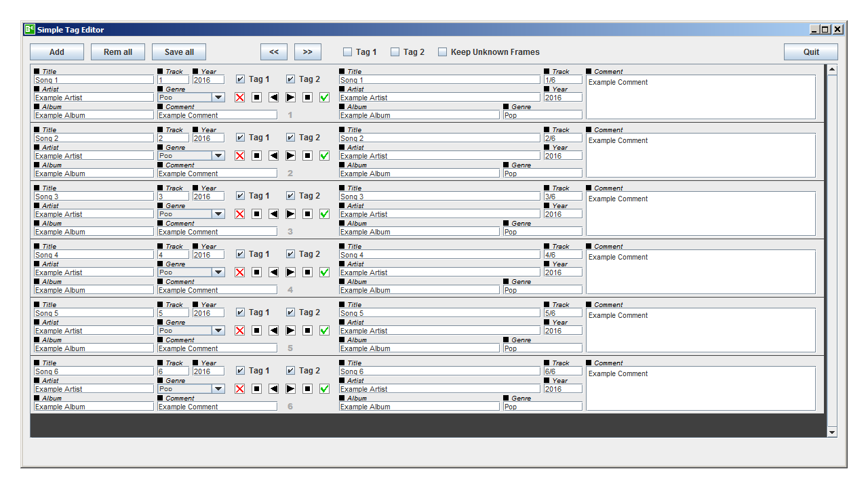Click the red X icon in Song 5 row
Screen dimensions: 868x488
239,331
